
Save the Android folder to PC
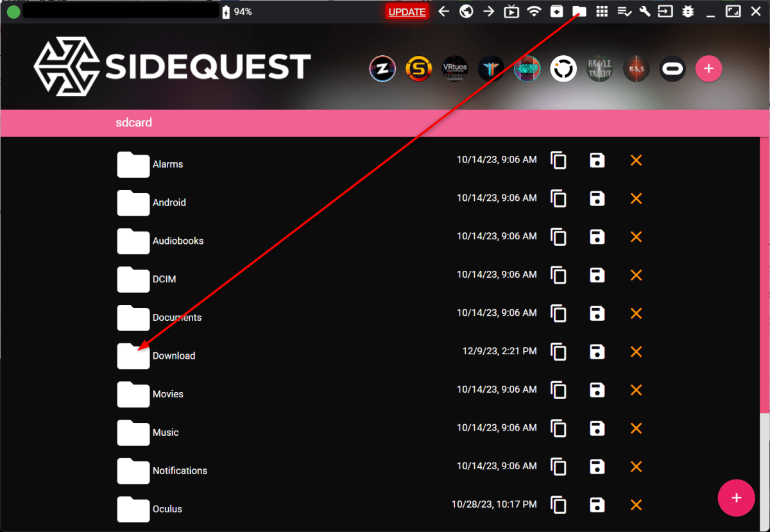pos(597,199)
